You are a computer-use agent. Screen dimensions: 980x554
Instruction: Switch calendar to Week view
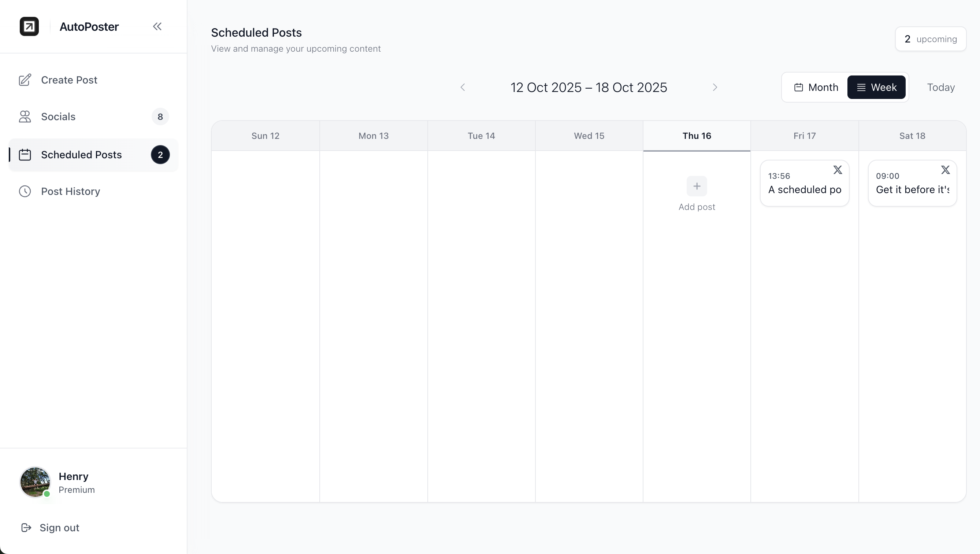tap(876, 87)
